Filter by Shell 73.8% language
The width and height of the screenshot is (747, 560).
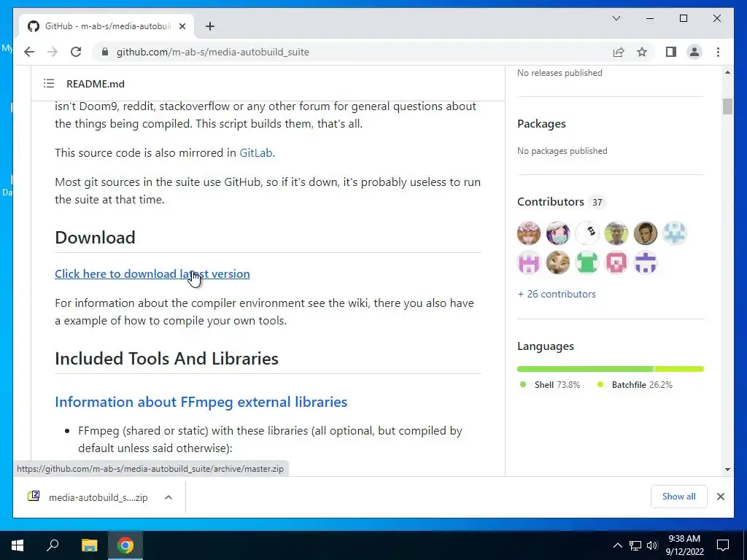point(550,385)
